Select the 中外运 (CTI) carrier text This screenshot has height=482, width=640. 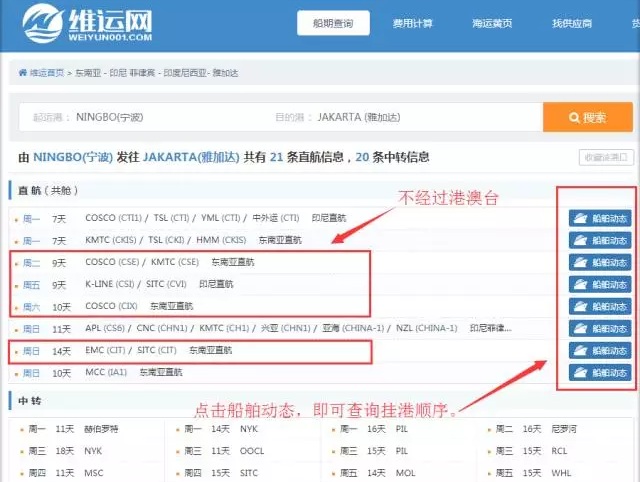coord(276,218)
